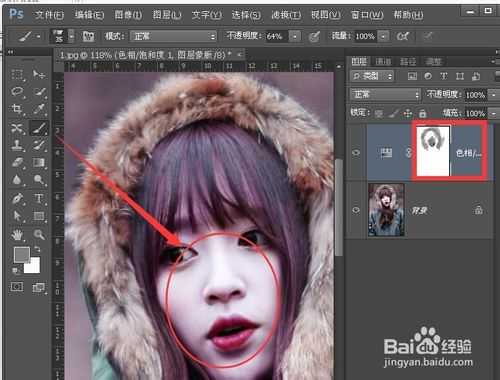Toggle the Brush panel
Viewport: 500px width, 380px height.
tap(88, 36)
